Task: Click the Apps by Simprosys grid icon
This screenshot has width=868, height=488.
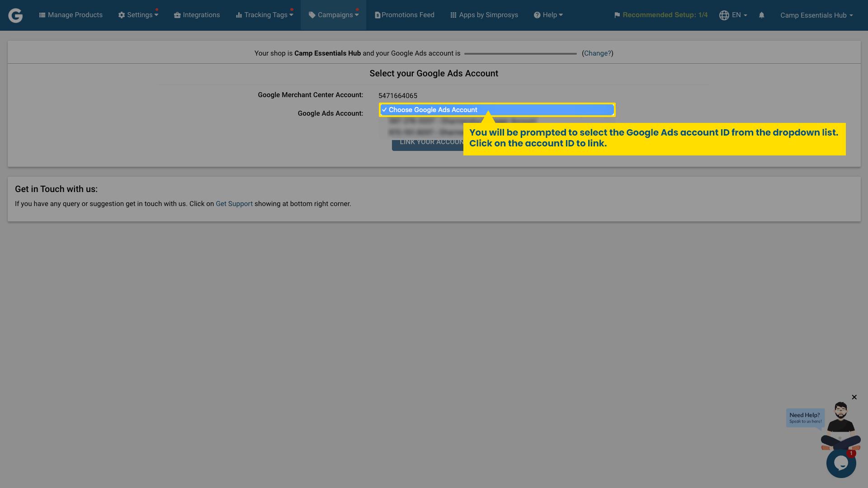Action: point(453,15)
